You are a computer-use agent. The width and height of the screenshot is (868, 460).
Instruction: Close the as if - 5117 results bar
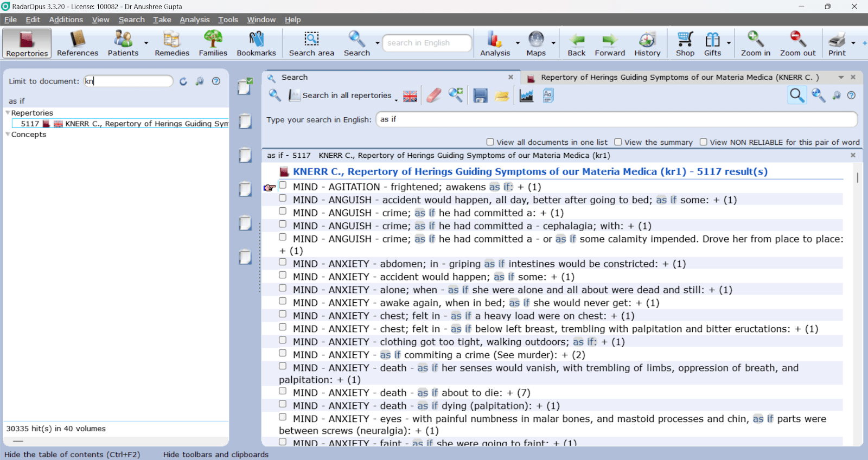853,155
